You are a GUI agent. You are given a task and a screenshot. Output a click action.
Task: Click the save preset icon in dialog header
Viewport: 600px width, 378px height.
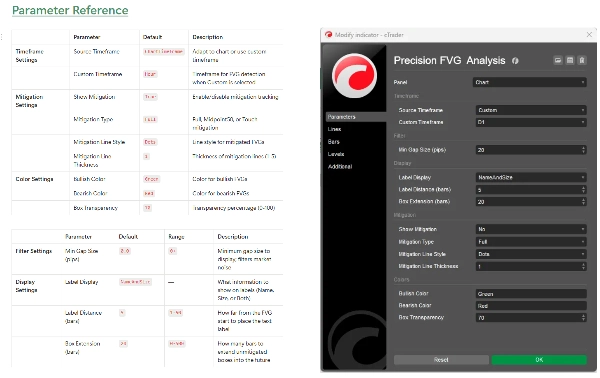click(x=570, y=60)
